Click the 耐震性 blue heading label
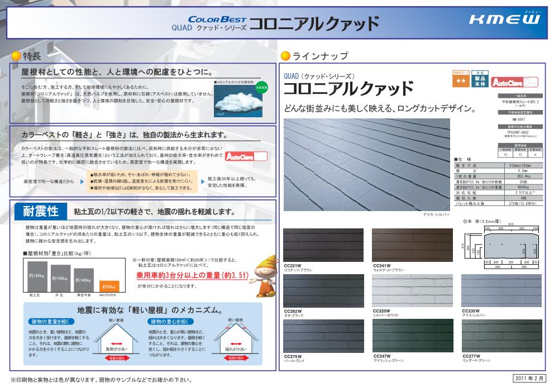Viewport: 554px width, 392px height. point(41,211)
